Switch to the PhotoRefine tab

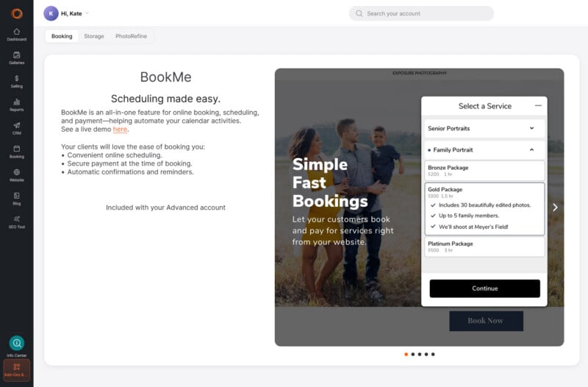132,36
